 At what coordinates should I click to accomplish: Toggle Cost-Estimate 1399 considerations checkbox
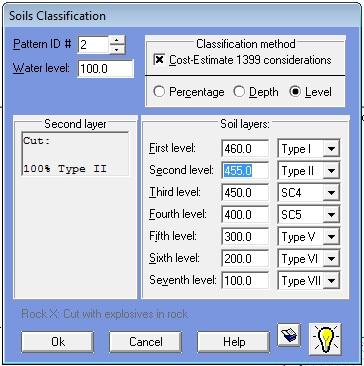[x=160, y=60]
